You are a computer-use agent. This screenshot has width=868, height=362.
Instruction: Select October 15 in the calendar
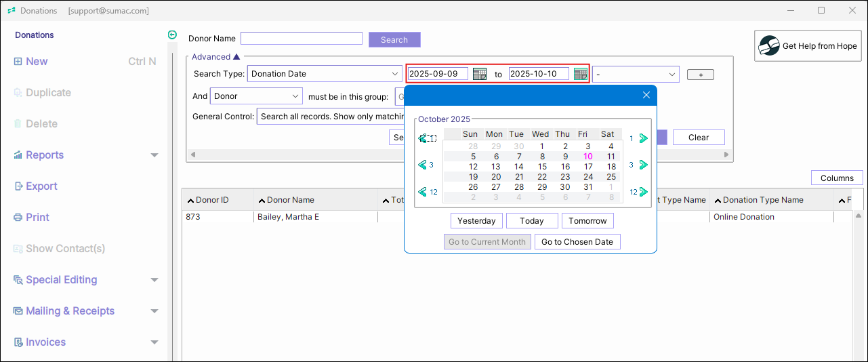point(542,167)
